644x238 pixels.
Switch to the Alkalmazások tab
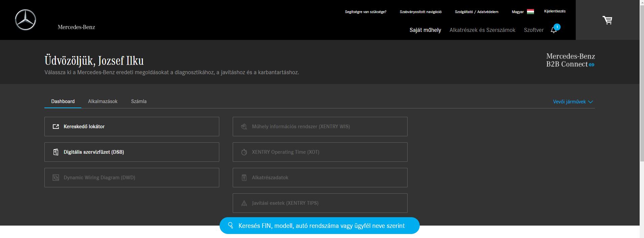click(103, 101)
